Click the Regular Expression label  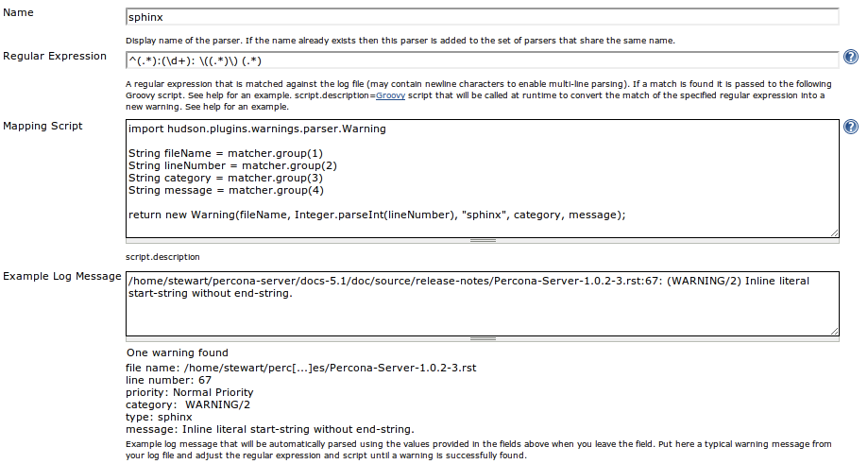tap(55, 56)
